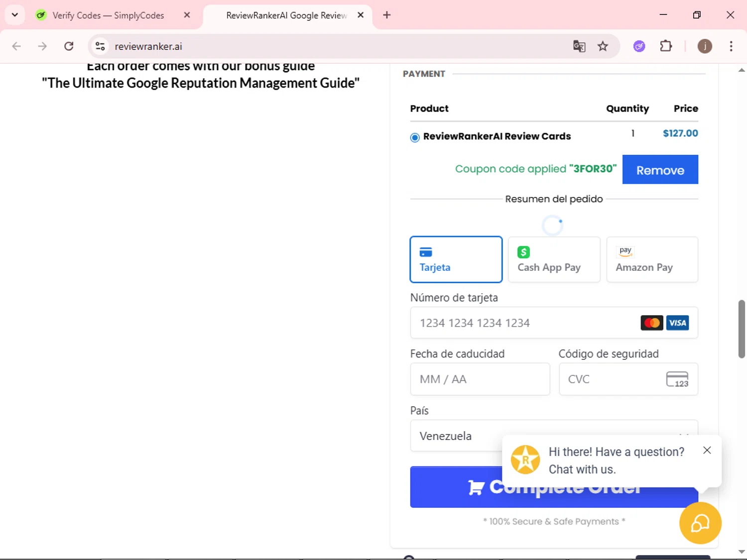Click the $127.00 price text
This screenshot has width=747, height=560.
(x=680, y=133)
